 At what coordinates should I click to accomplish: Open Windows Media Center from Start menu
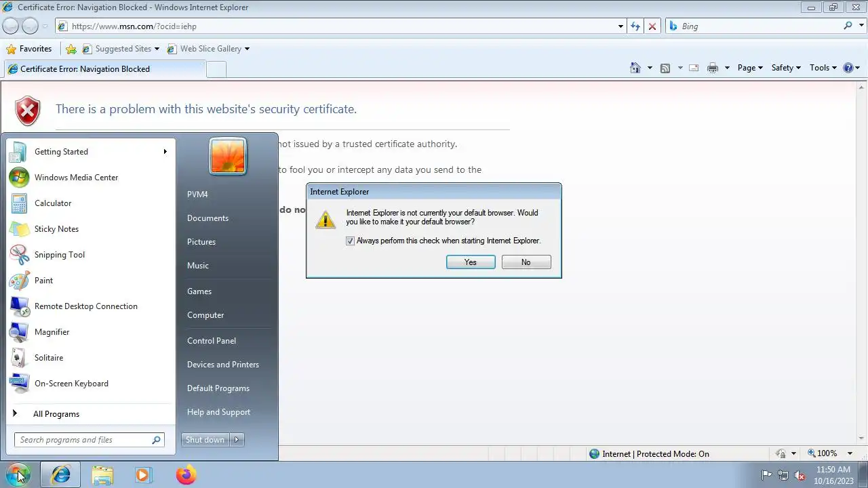tap(90, 178)
